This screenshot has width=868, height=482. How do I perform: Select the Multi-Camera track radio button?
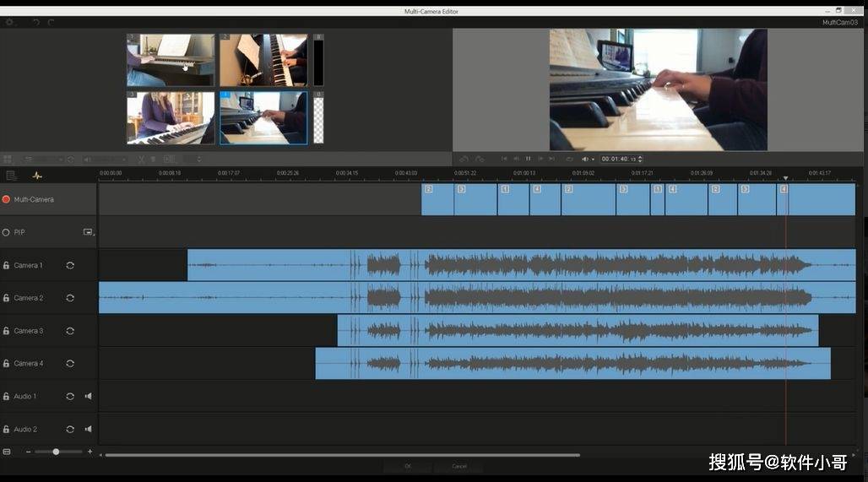[x=6, y=199]
